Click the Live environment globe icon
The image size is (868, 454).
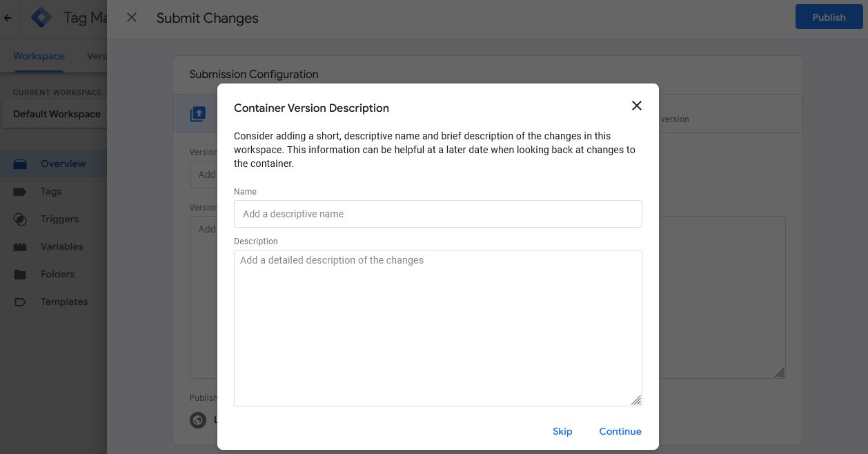(x=198, y=420)
